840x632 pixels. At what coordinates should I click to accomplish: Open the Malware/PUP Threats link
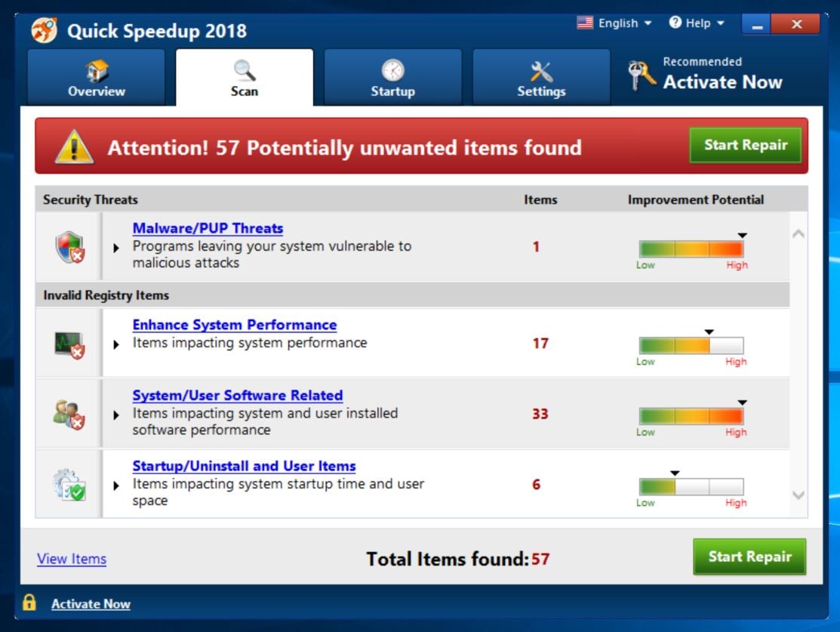(208, 228)
